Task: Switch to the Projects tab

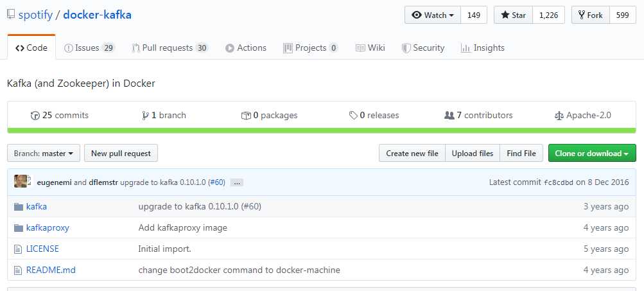Action: [x=311, y=48]
